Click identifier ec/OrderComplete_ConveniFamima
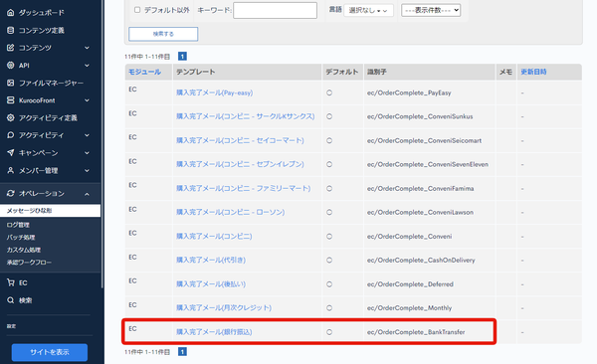597x364 pixels. (x=420, y=189)
